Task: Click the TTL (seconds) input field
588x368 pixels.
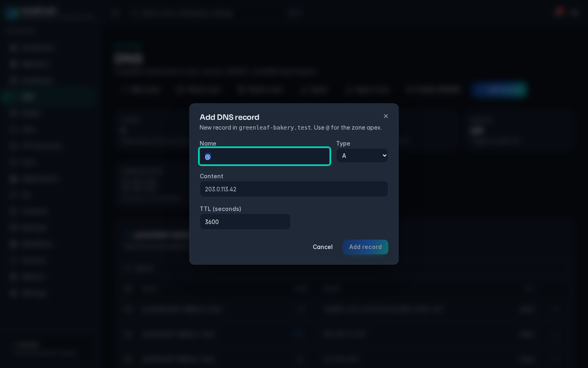Action: (245, 222)
